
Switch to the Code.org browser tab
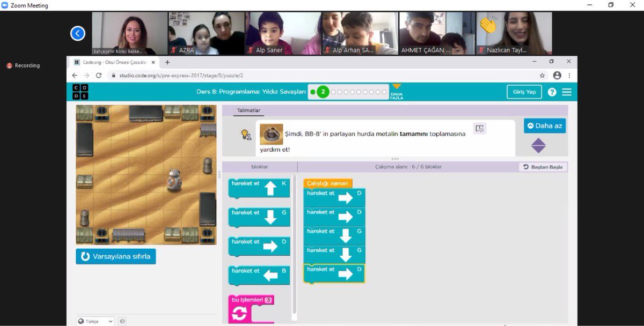tap(114, 62)
